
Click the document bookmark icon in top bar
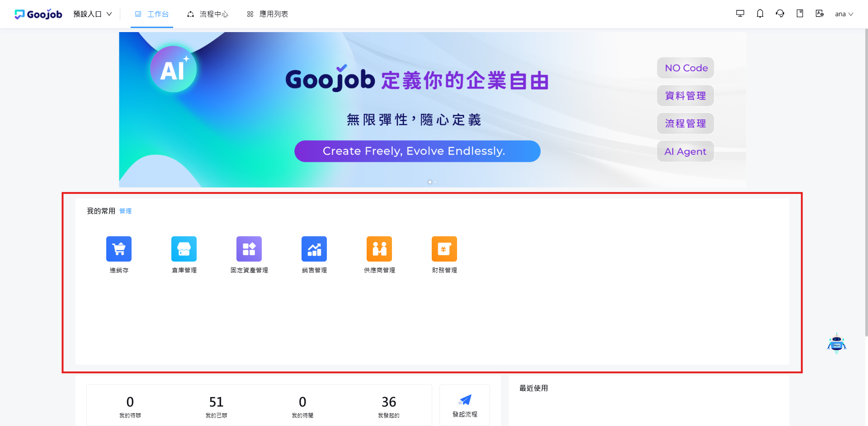(x=800, y=14)
